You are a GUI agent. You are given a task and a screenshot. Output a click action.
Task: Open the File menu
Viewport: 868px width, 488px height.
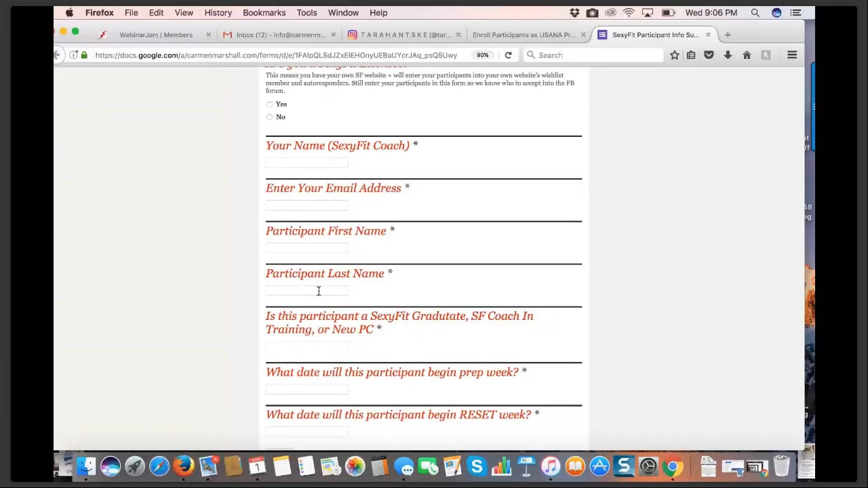(x=132, y=13)
